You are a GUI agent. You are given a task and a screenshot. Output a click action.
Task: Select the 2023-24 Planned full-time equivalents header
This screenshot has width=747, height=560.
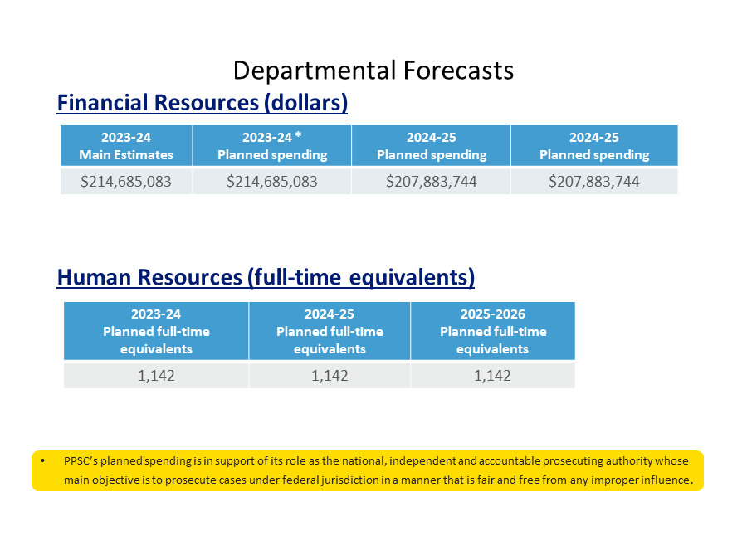(x=156, y=331)
